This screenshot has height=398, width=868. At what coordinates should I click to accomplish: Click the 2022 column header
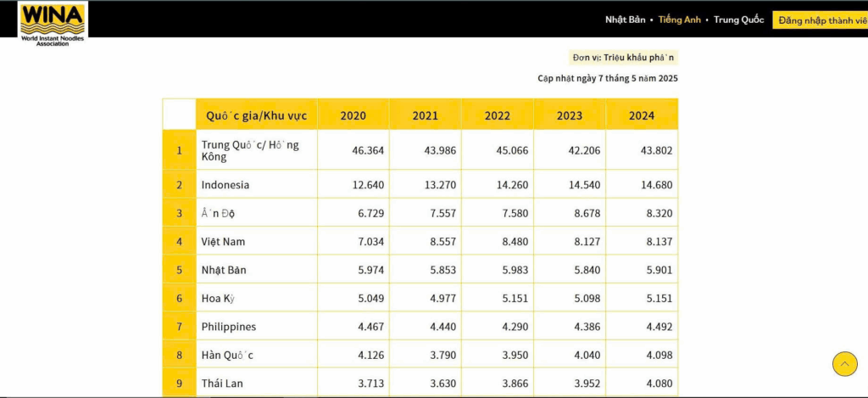(x=498, y=115)
